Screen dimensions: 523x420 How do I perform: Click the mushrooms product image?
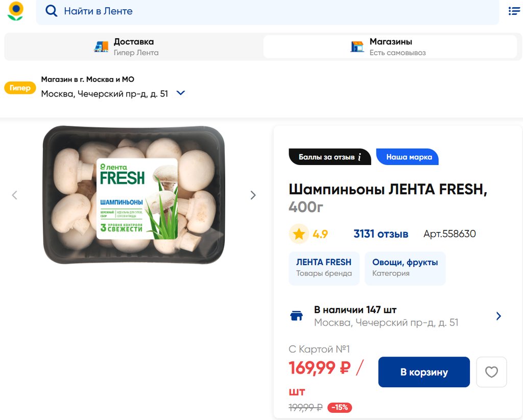click(x=134, y=195)
